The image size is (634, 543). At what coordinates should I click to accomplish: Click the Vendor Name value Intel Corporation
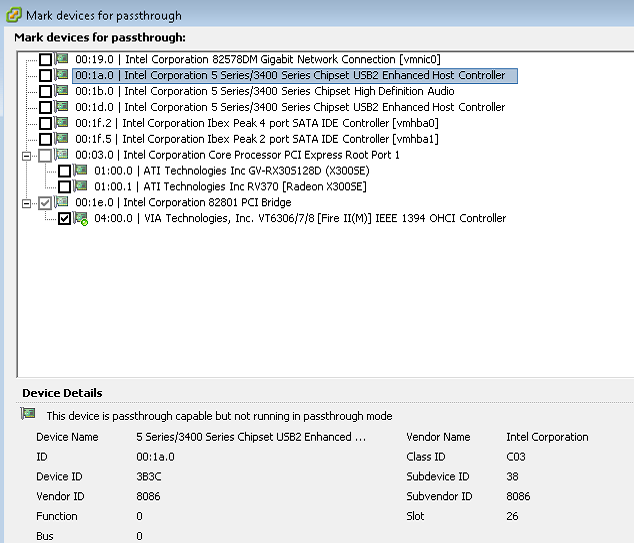[547, 437]
